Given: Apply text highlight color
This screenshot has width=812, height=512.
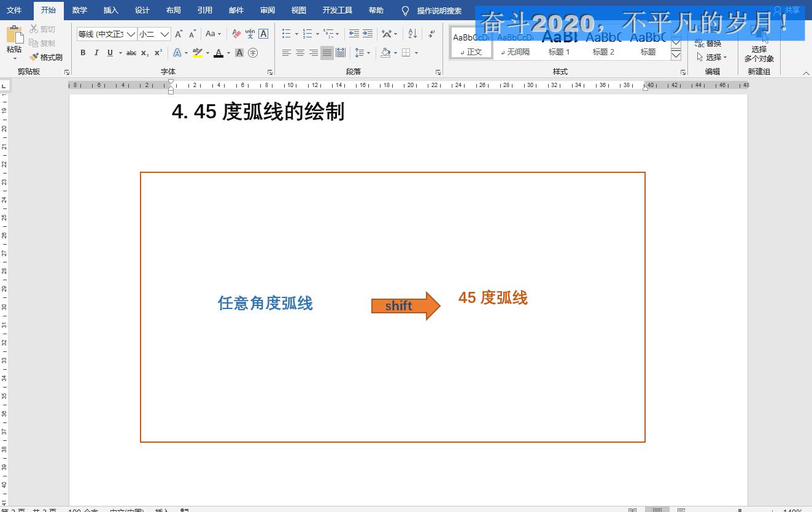Looking at the screenshot, I should coord(196,53).
